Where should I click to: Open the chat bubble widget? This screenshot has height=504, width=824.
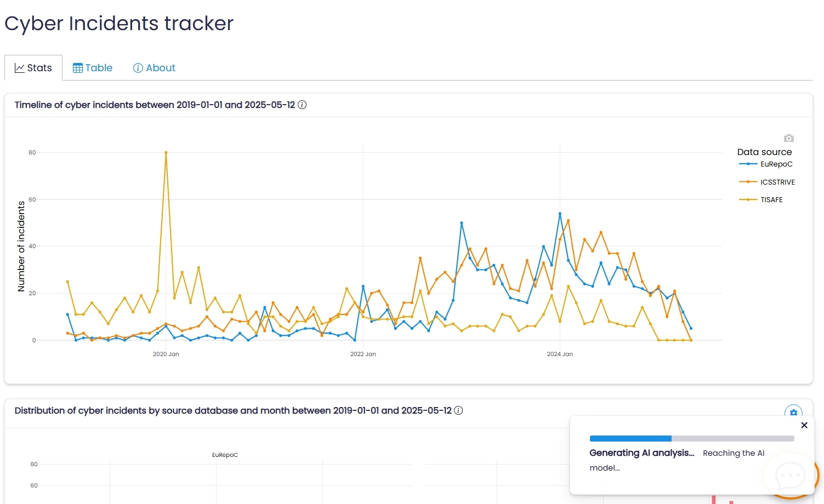coord(790,475)
